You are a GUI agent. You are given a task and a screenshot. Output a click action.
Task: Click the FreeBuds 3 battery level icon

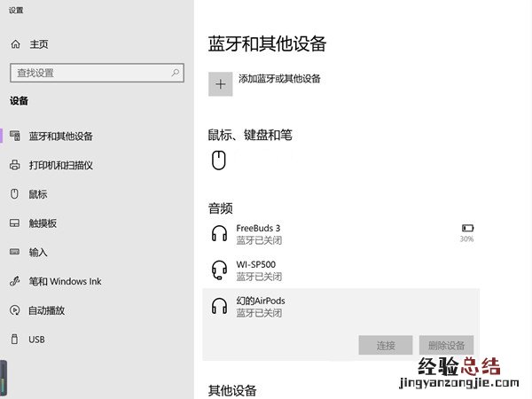(466, 229)
